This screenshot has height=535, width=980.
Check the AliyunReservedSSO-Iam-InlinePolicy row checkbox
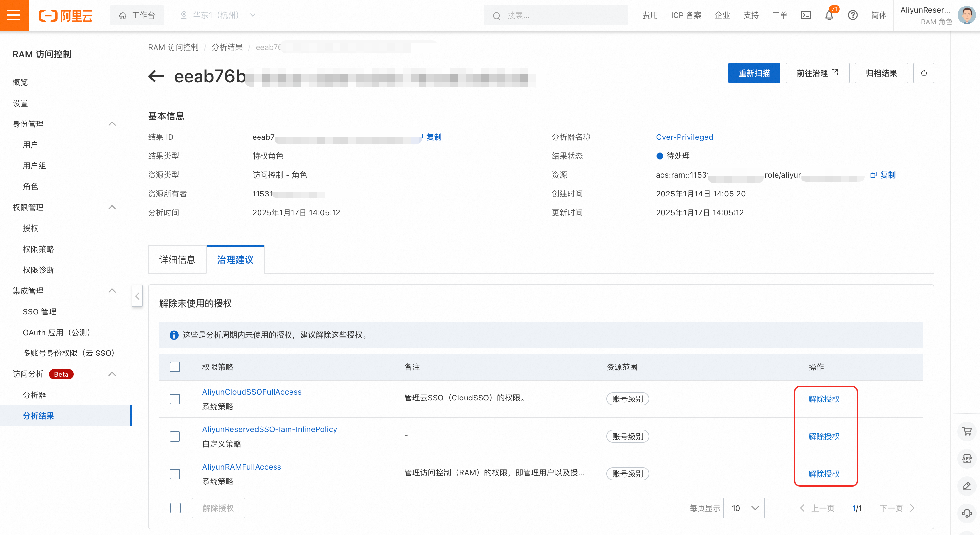tap(175, 436)
